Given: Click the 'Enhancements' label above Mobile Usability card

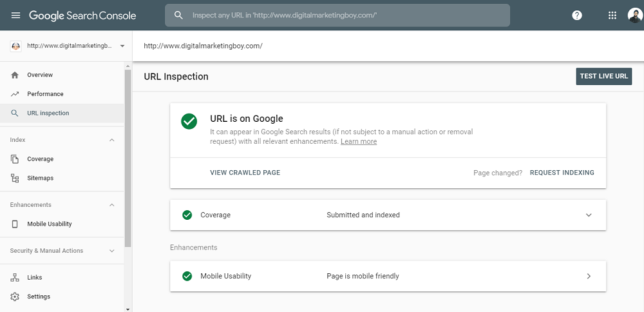Looking at the screenshot, I should (193, 248).
